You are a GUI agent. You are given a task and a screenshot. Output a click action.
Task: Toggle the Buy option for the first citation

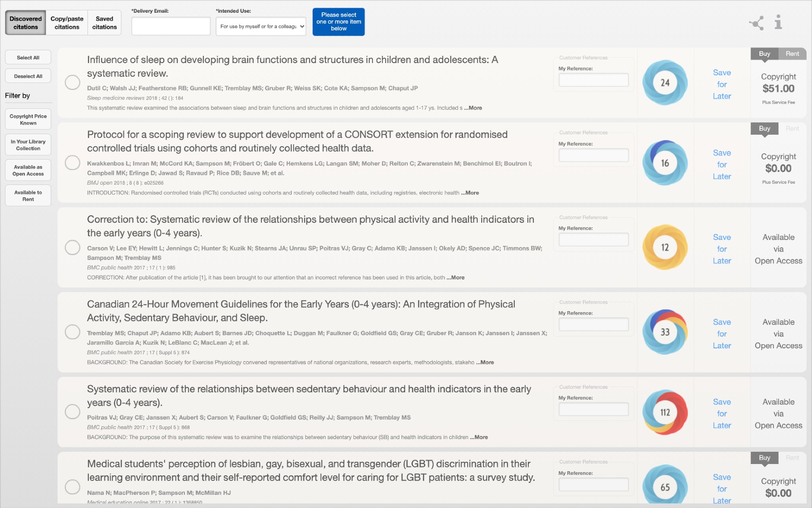[764, 54]
